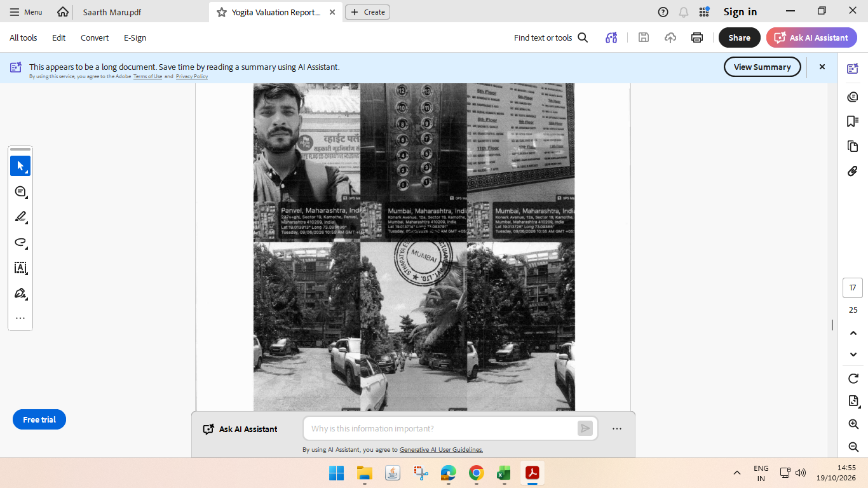Open the Acrobat Home view
The width and height of the screenshot is (868, 488).
coord(62,12)
